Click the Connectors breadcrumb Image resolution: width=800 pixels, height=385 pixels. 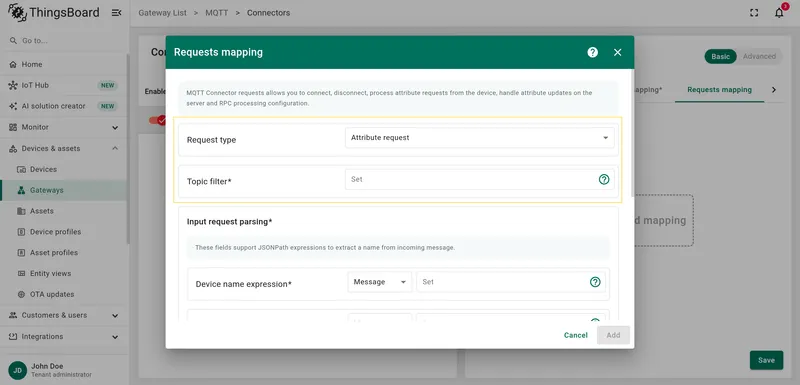[268, 13]
